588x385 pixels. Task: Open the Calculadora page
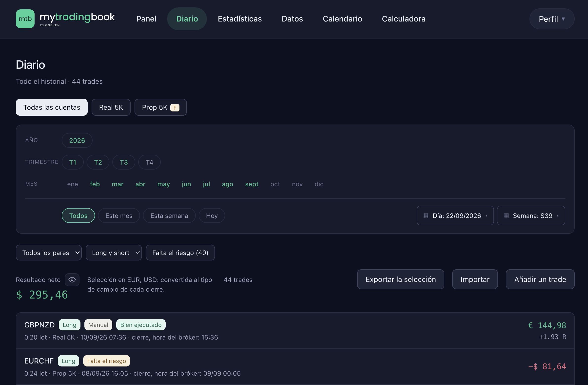(403, 19)
